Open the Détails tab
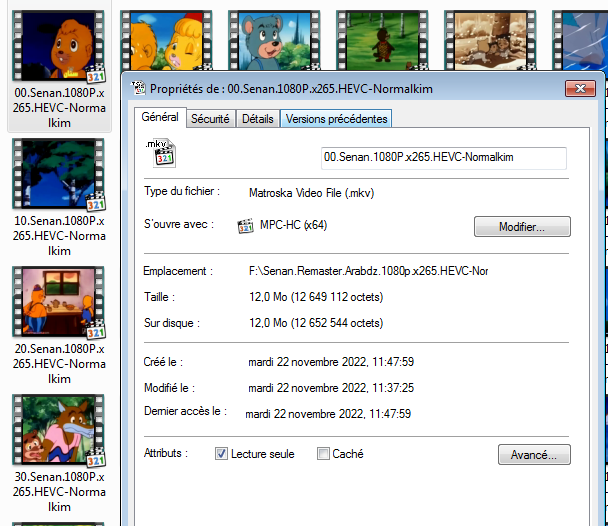The height and width of the screenshot is (526, 608). [x=257, y=119]
